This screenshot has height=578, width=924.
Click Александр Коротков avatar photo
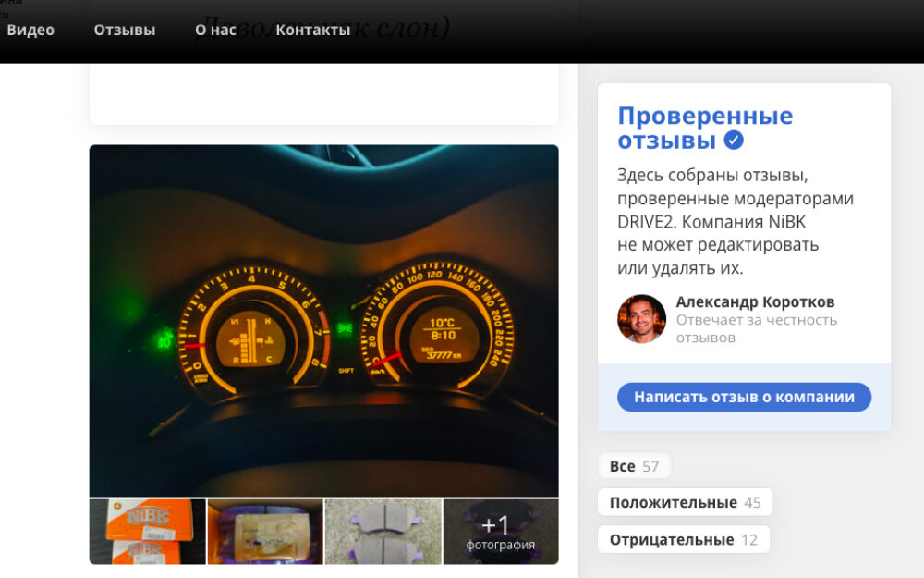coord(641,318)
